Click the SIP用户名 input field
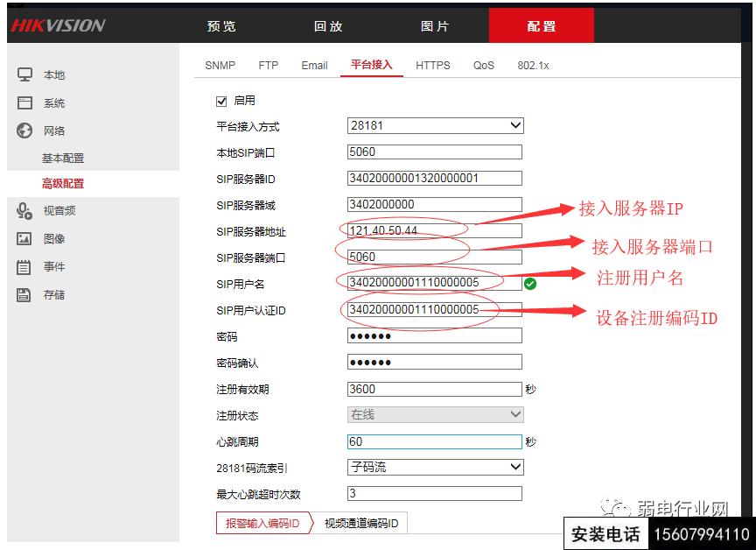The image size is (756, 550). [x=434, y=283]
